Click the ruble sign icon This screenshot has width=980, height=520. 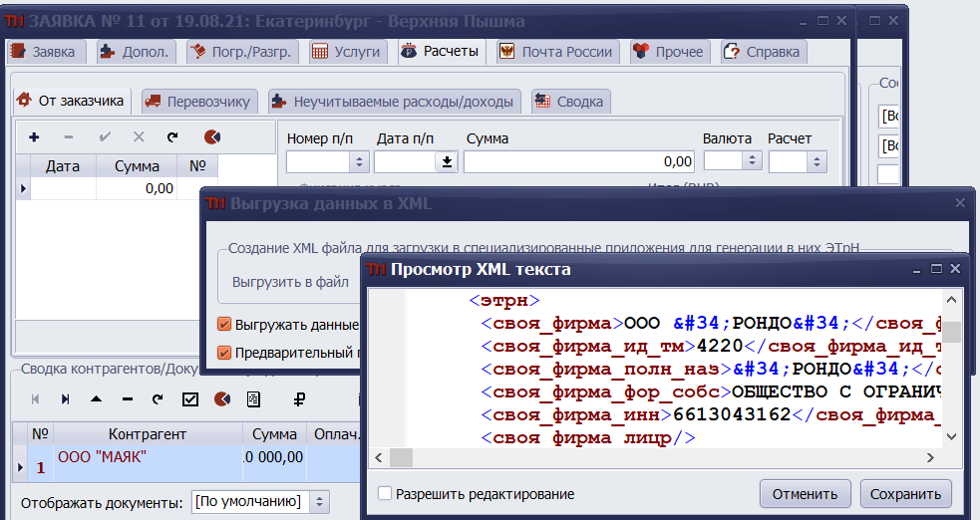[x=299, y=399]
